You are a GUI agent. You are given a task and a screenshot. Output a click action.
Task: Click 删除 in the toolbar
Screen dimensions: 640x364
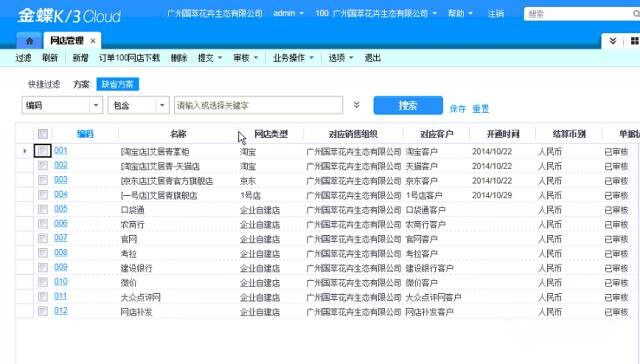click(x=179, y=58)
